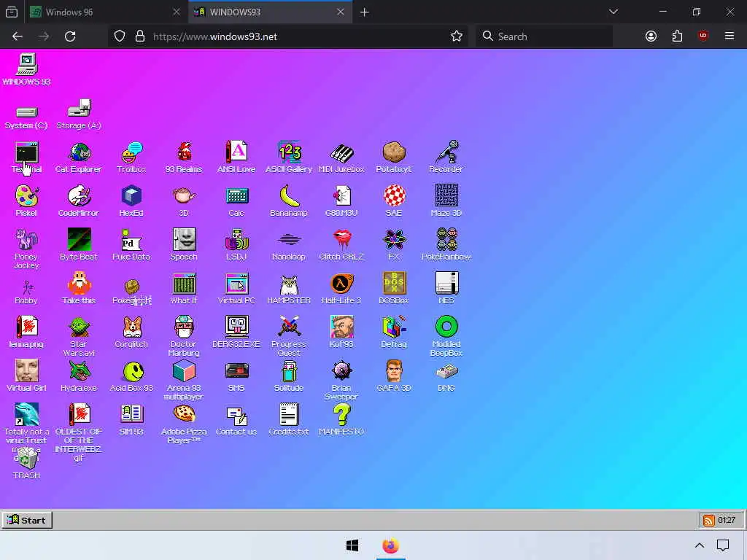Click the orange RSS feed tray icon
The width and height of the screenshot is (747, 560).
(708, 521)
